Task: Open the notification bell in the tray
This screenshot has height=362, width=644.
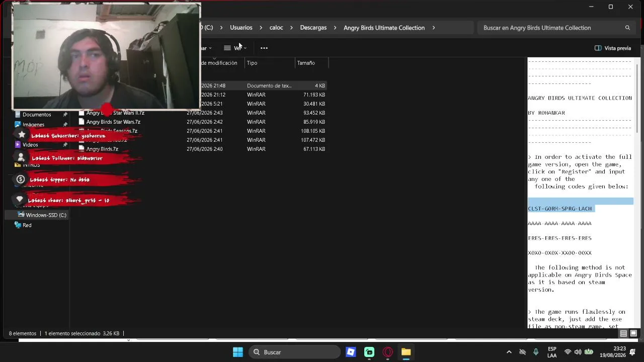Action: tap(633, 352)
